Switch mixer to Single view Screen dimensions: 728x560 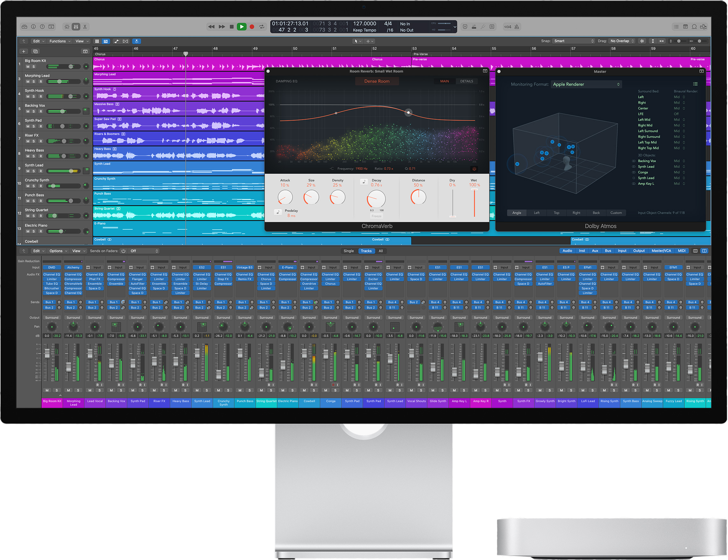pyautogui.click(x=348, y=251)
